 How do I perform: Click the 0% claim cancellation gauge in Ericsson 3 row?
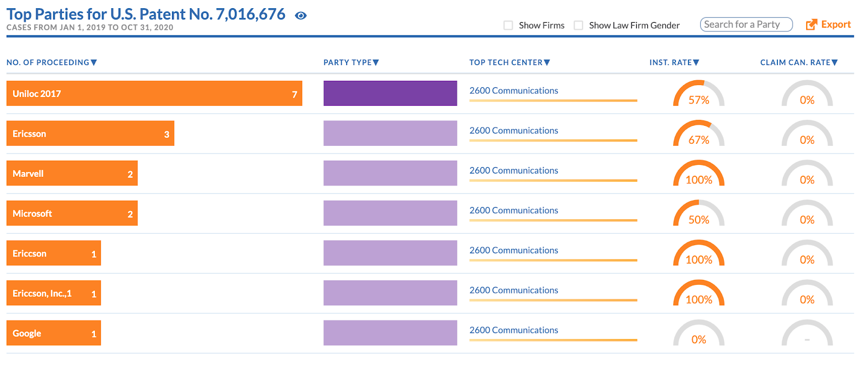(807, 134)
